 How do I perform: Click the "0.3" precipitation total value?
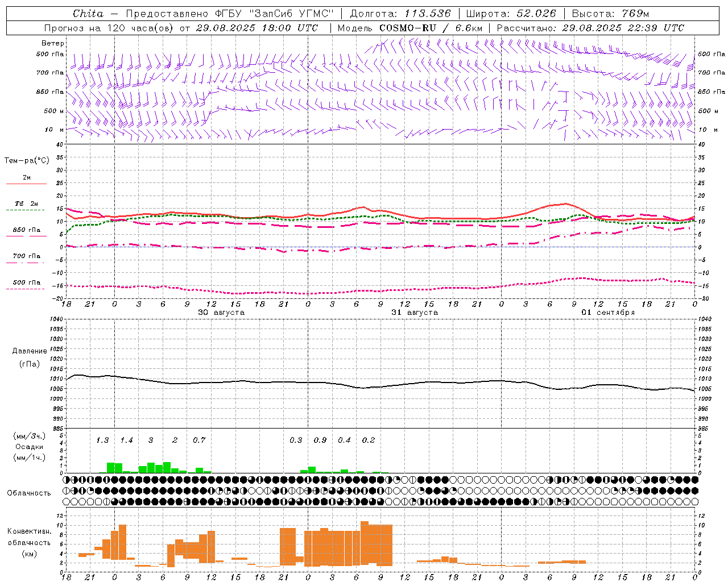296,440
